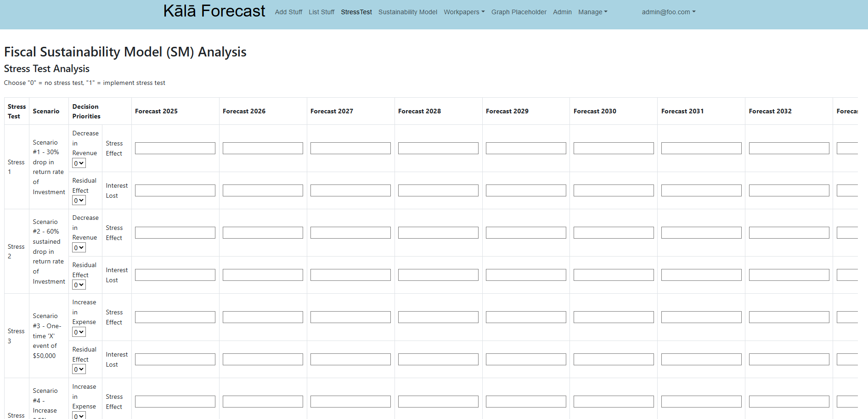This screenshot has height=419, width=868.
Task: Open Increase in Expense selector for Stress 3
Action: pyautogui.click(x=79, y=332)
